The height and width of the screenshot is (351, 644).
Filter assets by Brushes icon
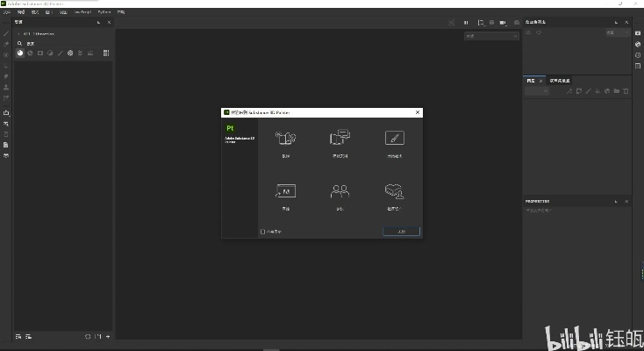[60, 53]
